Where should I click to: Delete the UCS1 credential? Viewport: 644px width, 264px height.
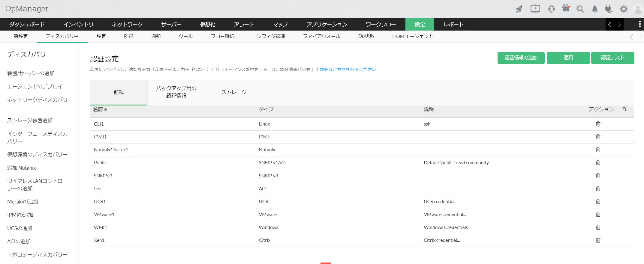[x=598, y=201]
